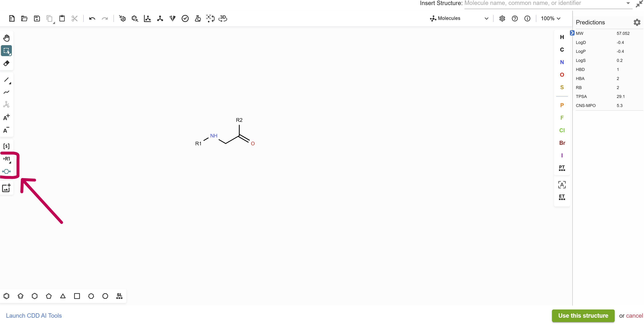
Task: Open editor settings gear in toolbar
Action: click(x=502, y=18)
